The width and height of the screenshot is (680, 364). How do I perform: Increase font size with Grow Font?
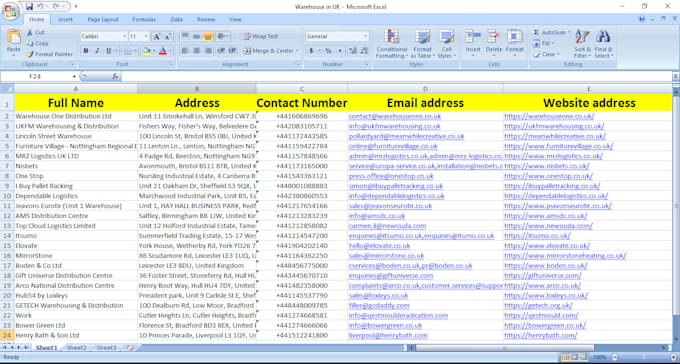pos(157,36)
